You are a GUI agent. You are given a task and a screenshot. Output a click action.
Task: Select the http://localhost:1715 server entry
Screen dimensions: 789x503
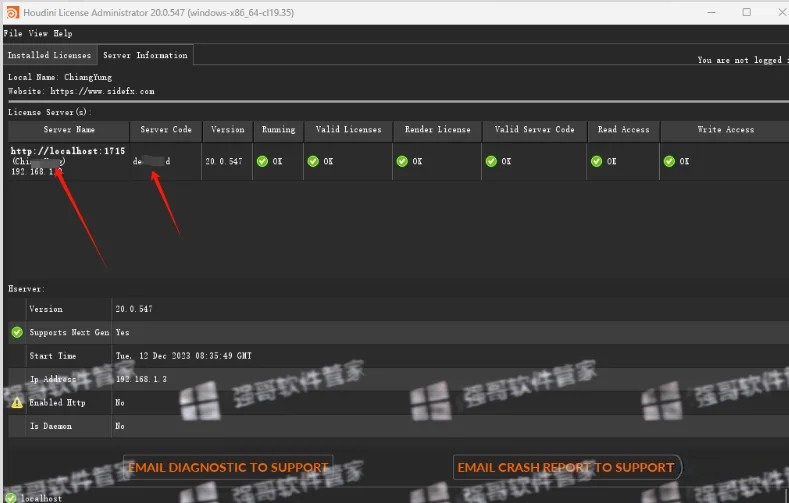[x=68, y=151]
